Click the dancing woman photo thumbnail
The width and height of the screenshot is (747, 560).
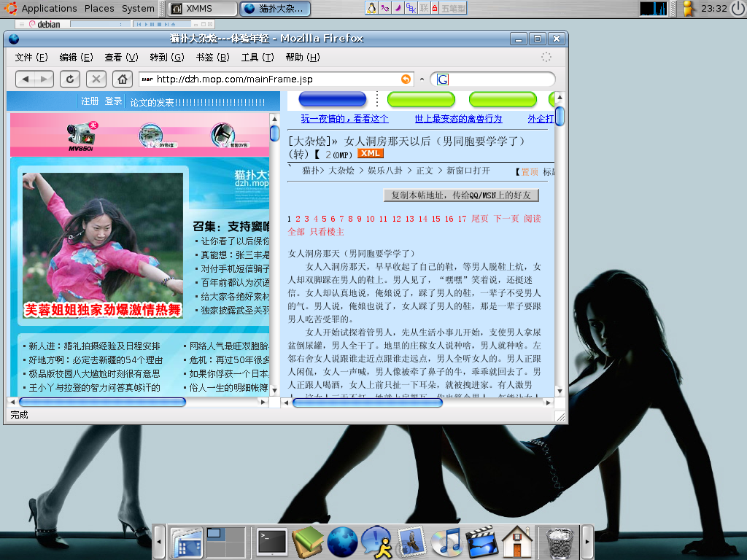[x=103, y=246]
